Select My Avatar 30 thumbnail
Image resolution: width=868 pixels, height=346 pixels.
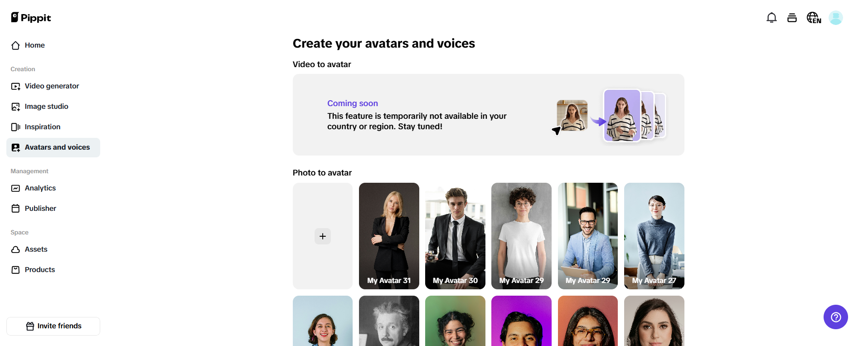pos(455,236)
